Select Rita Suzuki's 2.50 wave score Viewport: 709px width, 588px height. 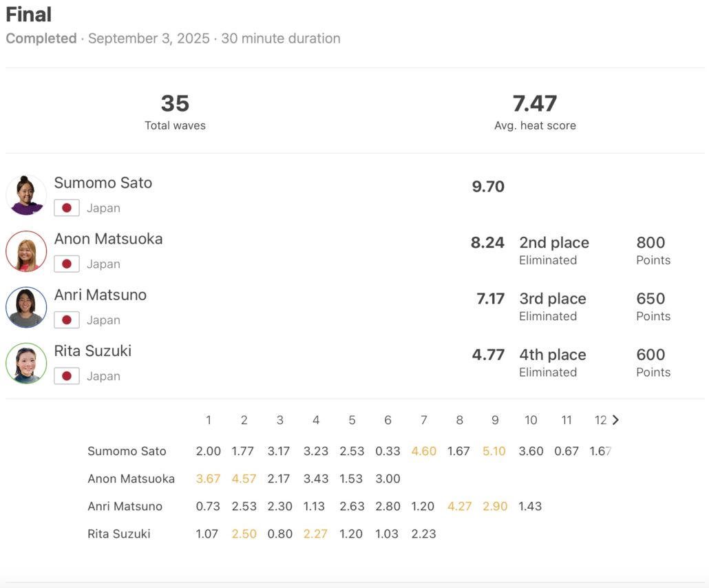click(244, 534)
